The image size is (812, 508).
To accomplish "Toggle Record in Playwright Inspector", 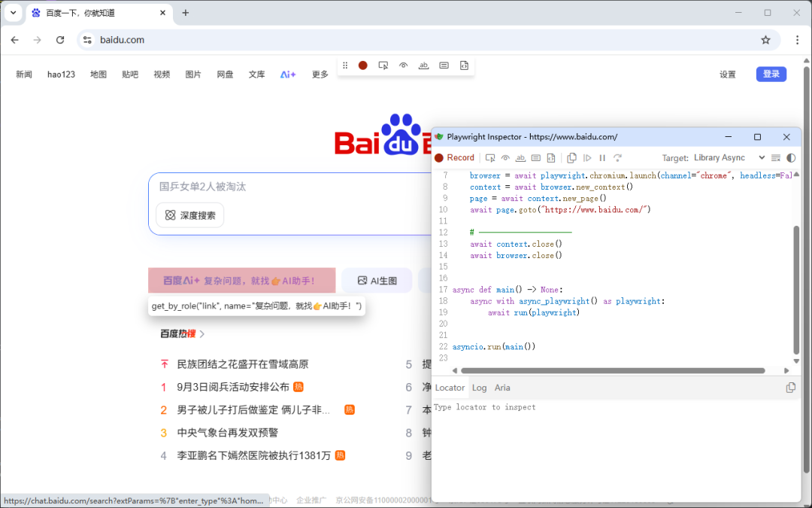I will (454, 157).
